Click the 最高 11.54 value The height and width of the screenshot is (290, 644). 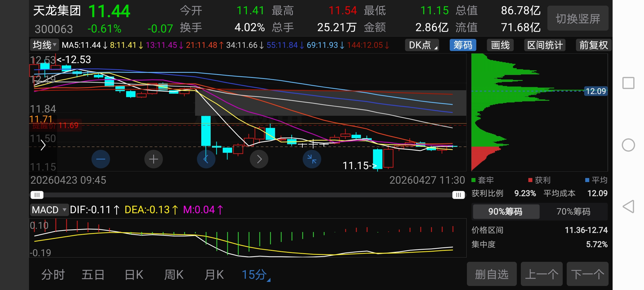[343, 11]
